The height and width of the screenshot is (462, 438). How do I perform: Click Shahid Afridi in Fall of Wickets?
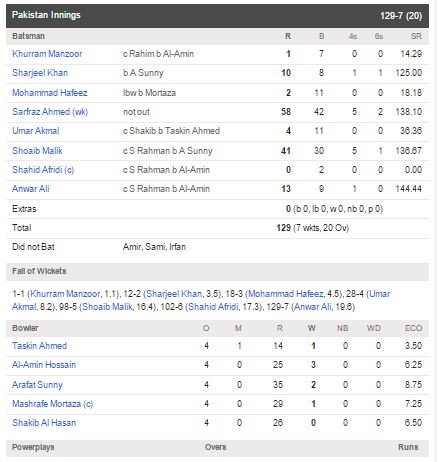coord(213,306)
